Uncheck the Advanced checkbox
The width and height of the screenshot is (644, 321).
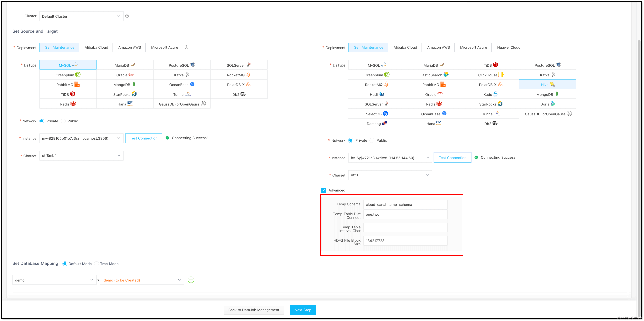pyautogui.click(x=324, y=190)
